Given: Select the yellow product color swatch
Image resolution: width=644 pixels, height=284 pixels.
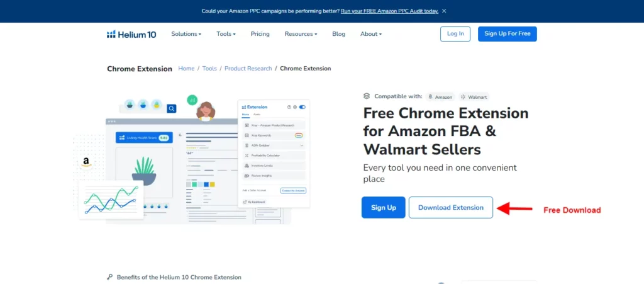Looking at the screenshot, I should [x=213, y=184].
